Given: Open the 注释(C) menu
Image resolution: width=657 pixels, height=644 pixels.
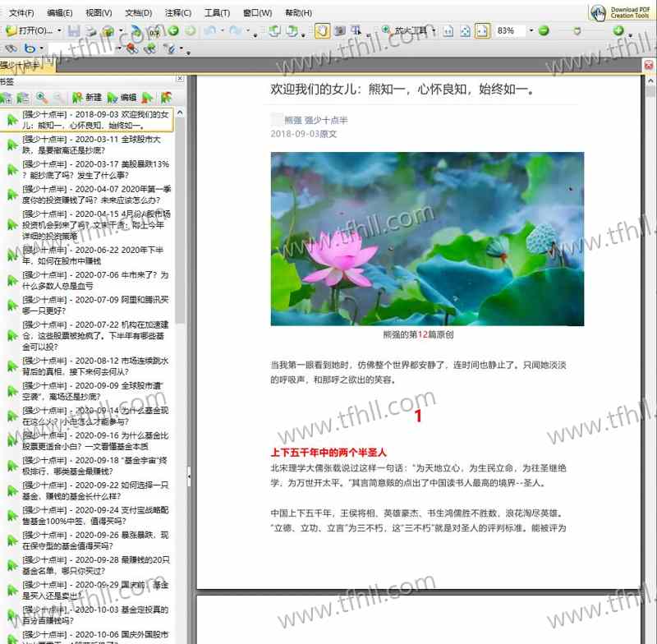Looking at the screenshot, I should [177, 13].
